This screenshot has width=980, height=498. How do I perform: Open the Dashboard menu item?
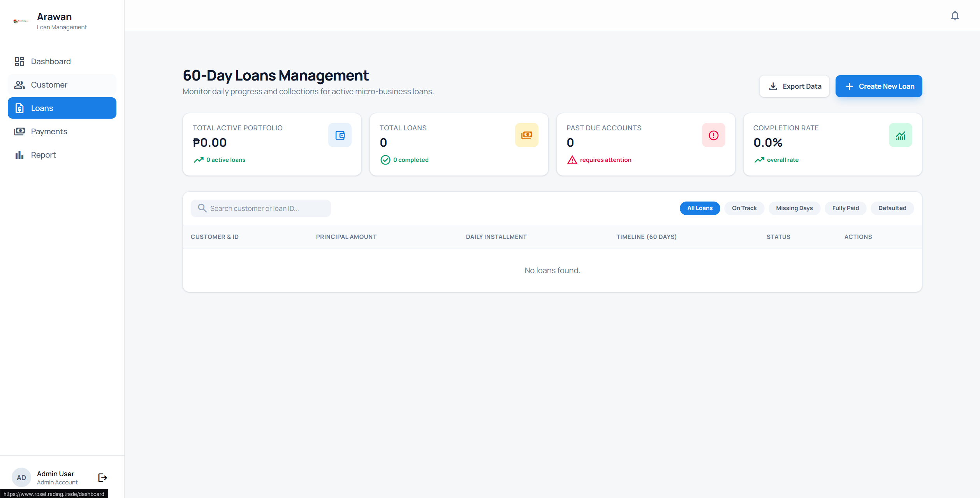coord(62,61)
